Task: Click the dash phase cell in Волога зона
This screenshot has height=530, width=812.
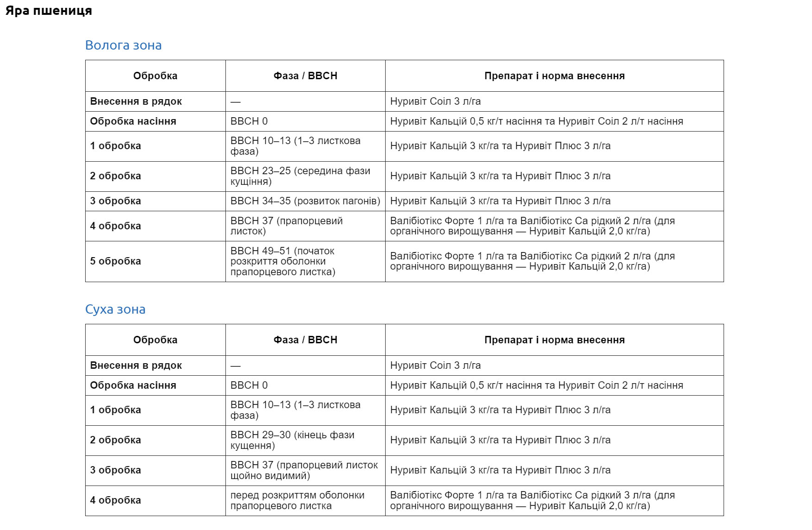Action: coord(306,101)
